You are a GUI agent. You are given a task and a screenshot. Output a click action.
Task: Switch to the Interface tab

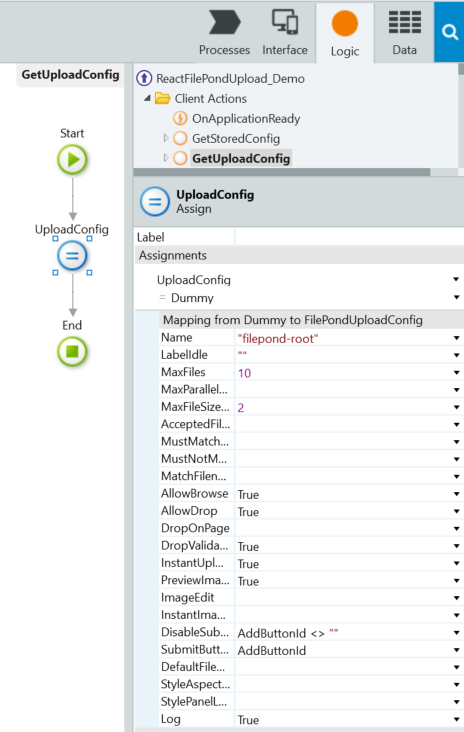(x=285, y=33)
